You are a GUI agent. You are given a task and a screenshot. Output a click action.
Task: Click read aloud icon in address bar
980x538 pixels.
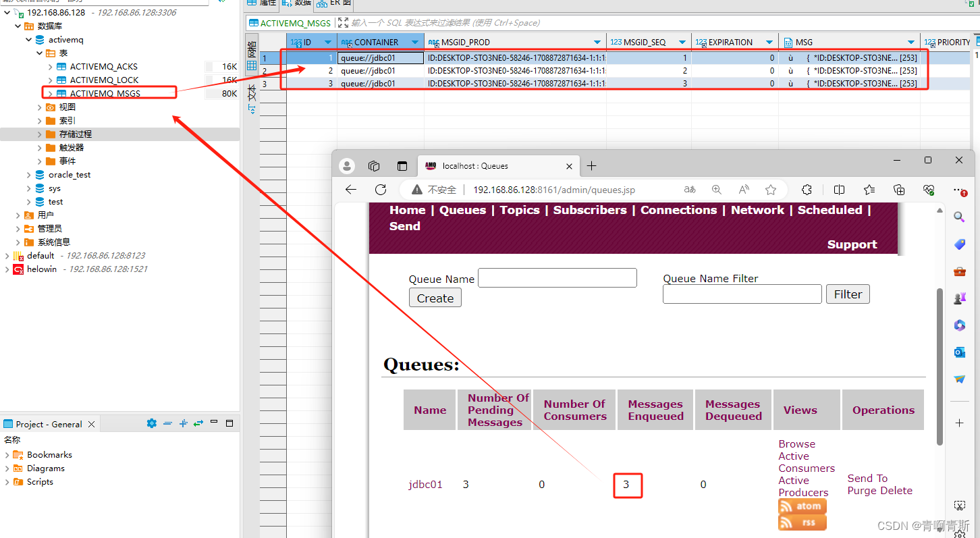point(744,190)
